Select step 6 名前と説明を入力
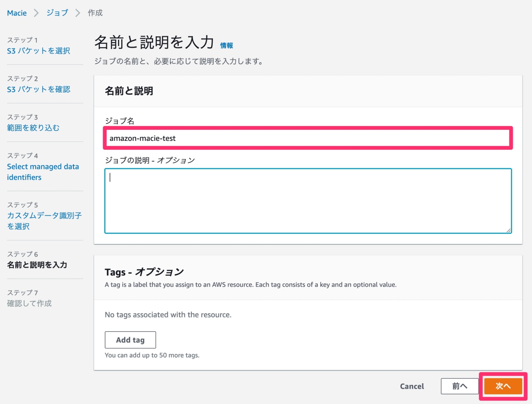 coord(37,265)
